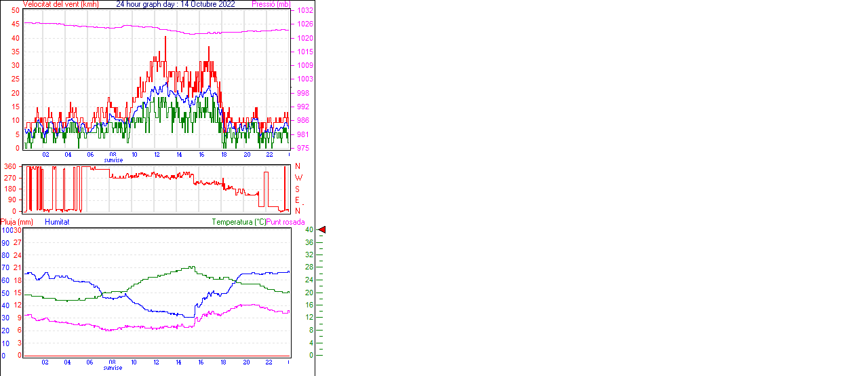Click the 'Pluja (mm)' legend label
Screen dimensions: 868x376
point(17,222)
